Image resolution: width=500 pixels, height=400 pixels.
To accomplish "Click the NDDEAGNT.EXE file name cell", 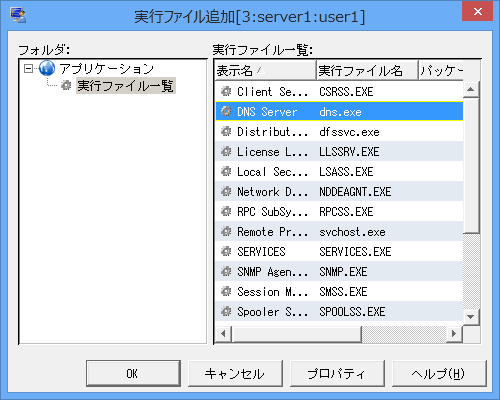I will (355, 191).
